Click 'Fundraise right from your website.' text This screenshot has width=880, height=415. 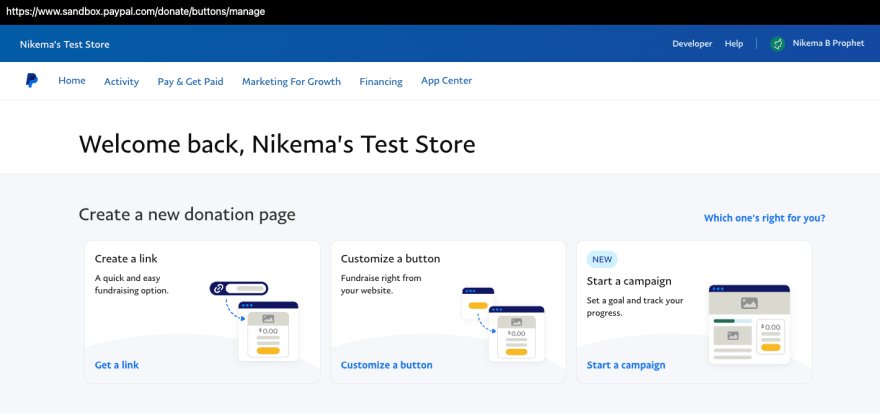[381, 285]
